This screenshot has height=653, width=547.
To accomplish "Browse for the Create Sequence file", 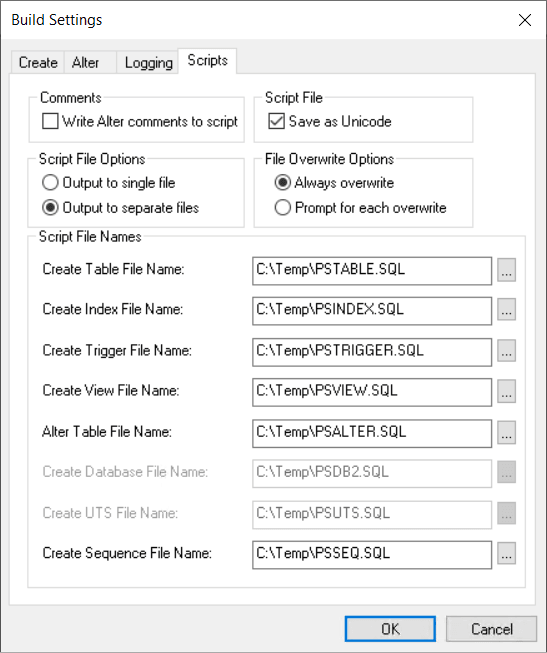I will coord(507,553).
